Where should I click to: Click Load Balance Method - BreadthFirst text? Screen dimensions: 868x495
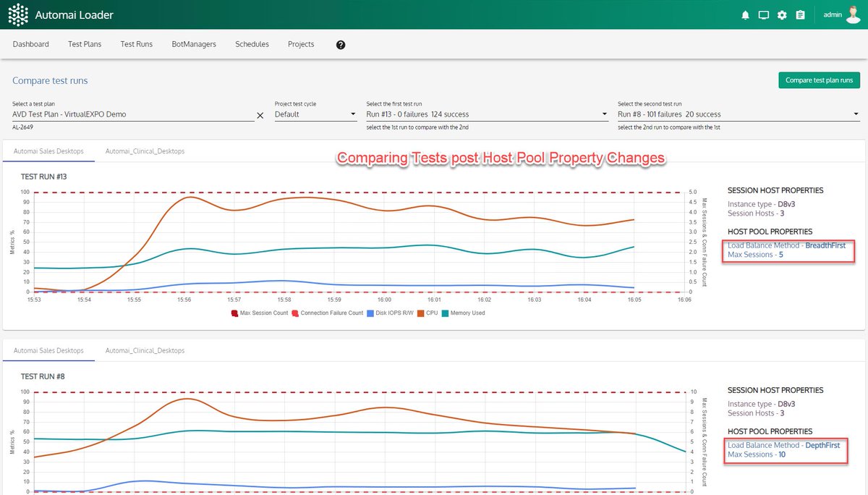pos(786,245)
